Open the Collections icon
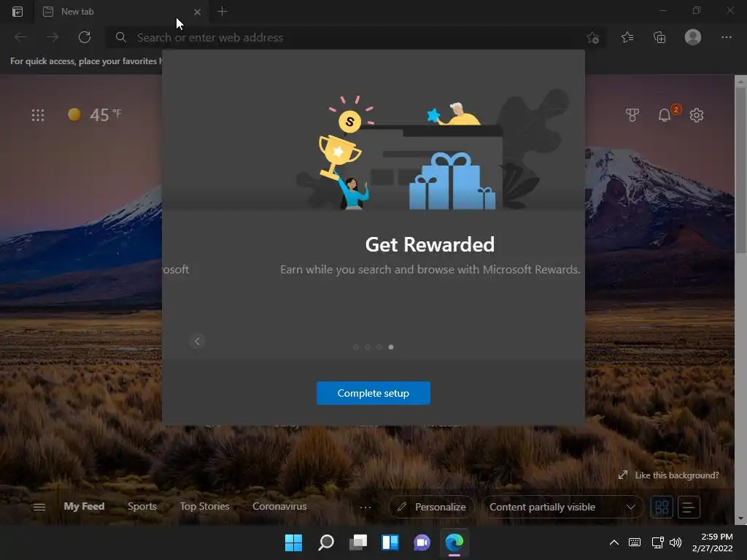The width and height of the screenshot is (747, 560). pyautogui.click(x=659, y=37)
